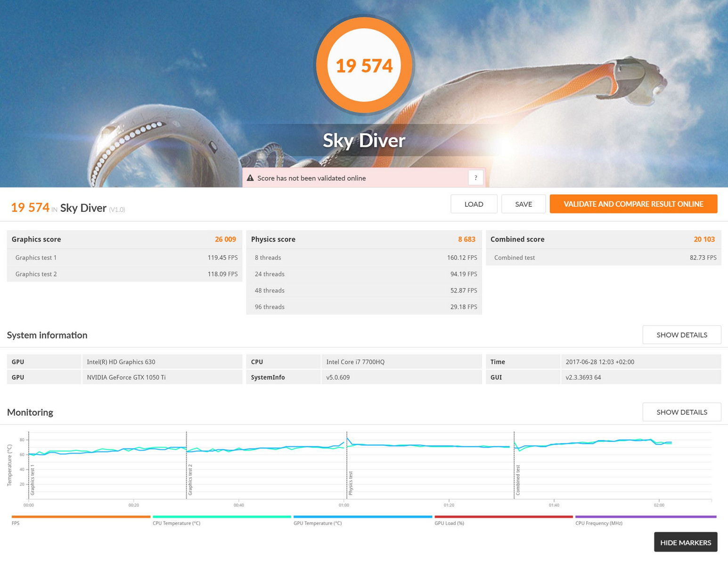The height and width of the screenshot is (565, 728).
Task: Click the 24 threads row label
Action: 270,274
